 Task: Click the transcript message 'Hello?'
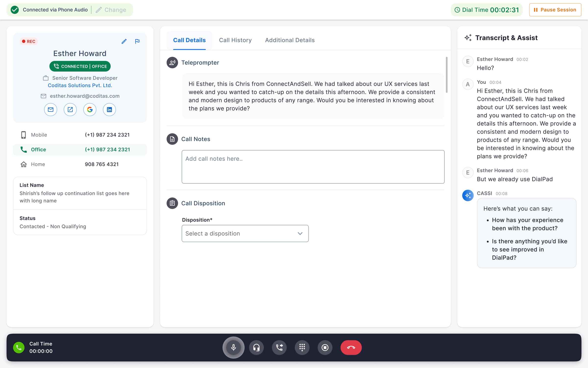(485, 68)
